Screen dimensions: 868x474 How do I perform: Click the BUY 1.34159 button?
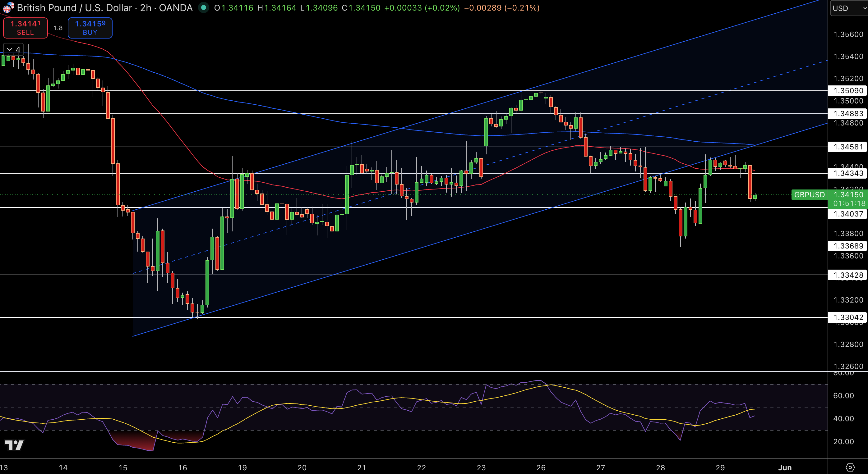90,28
